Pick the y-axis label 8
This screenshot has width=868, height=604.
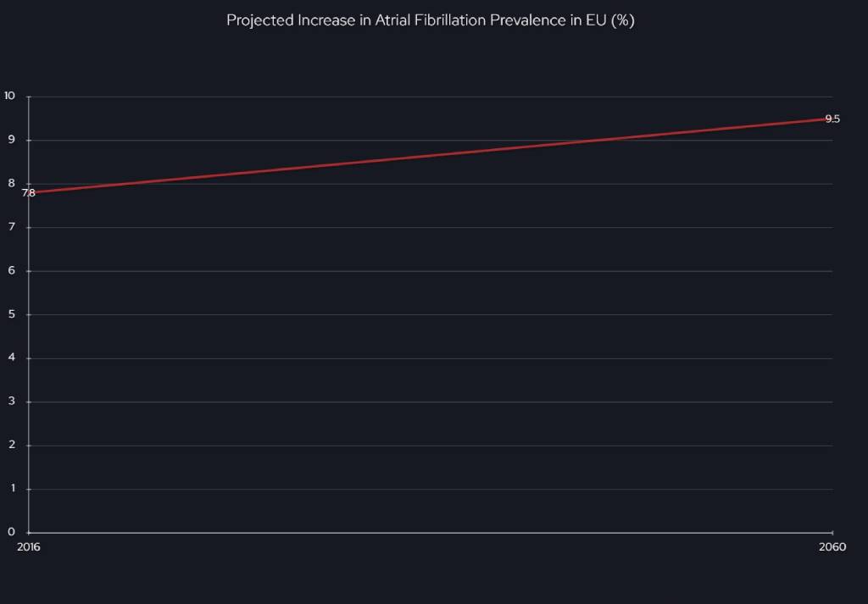pos(12,183)
